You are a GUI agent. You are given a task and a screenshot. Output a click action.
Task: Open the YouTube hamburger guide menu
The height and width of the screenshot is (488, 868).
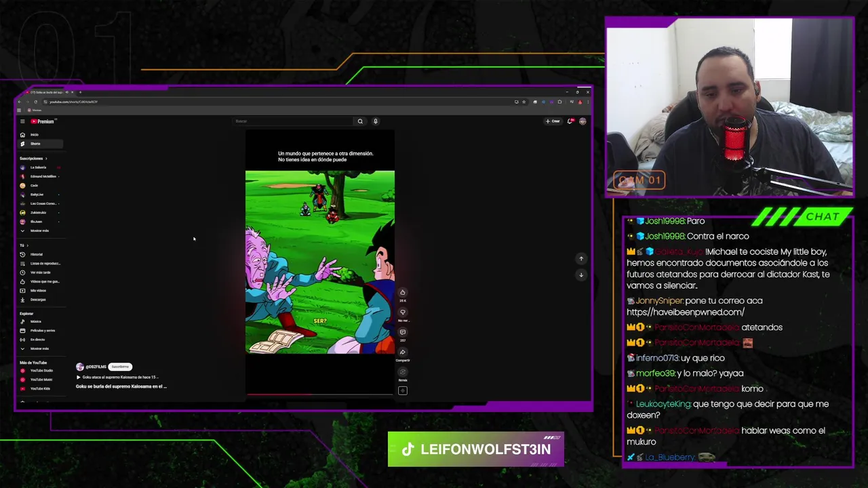[x=22, y=121]
